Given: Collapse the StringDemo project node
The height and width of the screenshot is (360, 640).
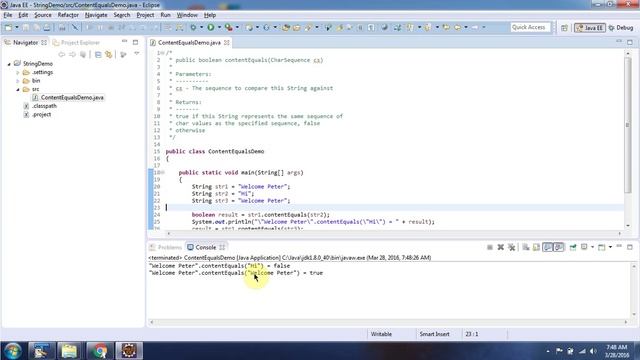Looking at the screenshot, I should 9,64.
